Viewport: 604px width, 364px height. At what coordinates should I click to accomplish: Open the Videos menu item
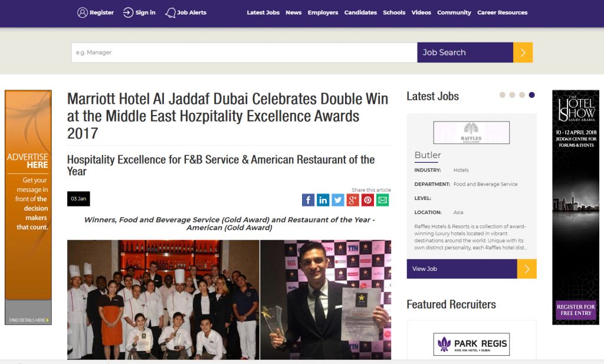421,13
